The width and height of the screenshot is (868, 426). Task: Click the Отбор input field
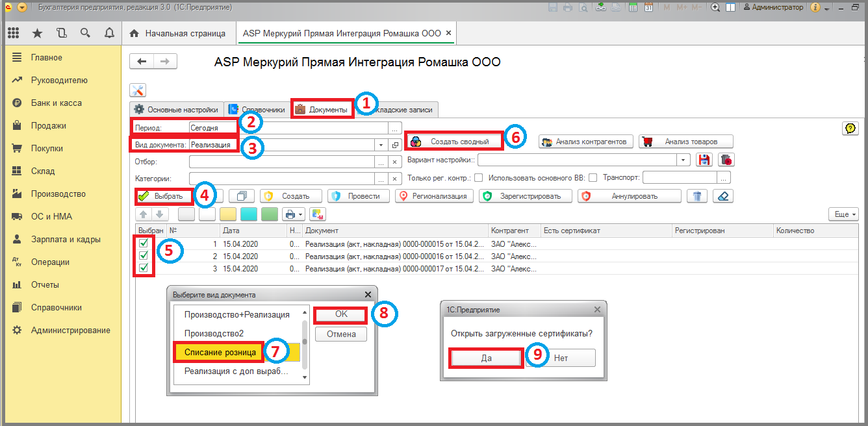click(x=282, y=162)
